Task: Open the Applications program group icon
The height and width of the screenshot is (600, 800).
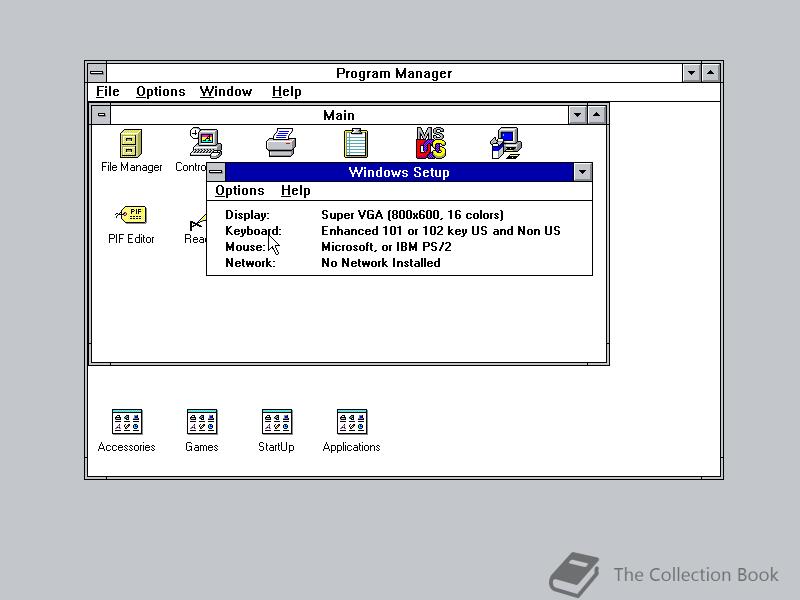Action: tap(352, 421)
